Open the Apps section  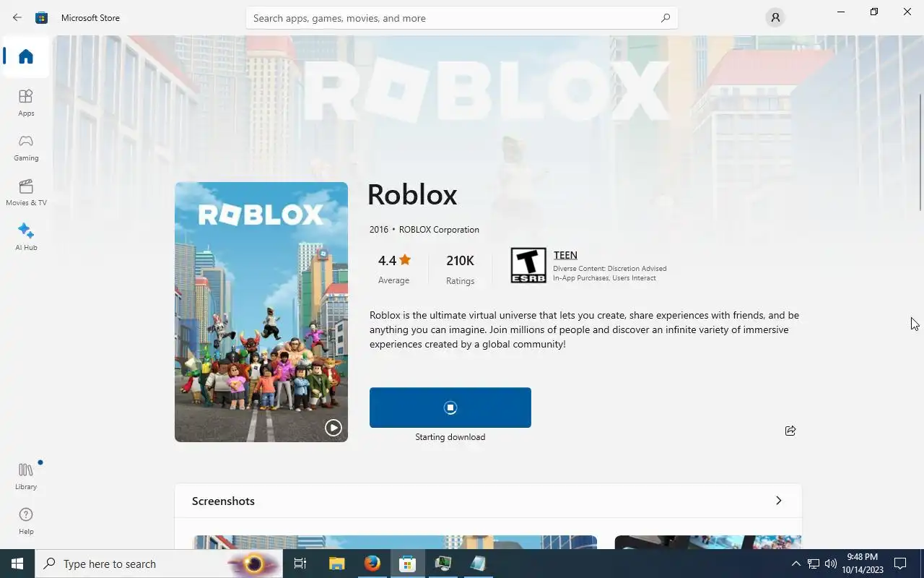(x=26, y=103)
